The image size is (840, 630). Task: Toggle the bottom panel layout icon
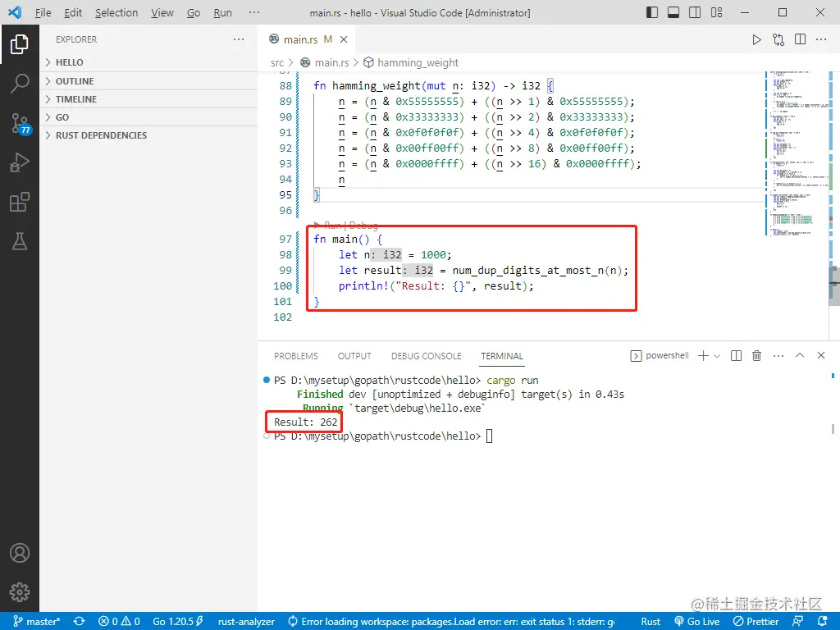pos(673,12)
